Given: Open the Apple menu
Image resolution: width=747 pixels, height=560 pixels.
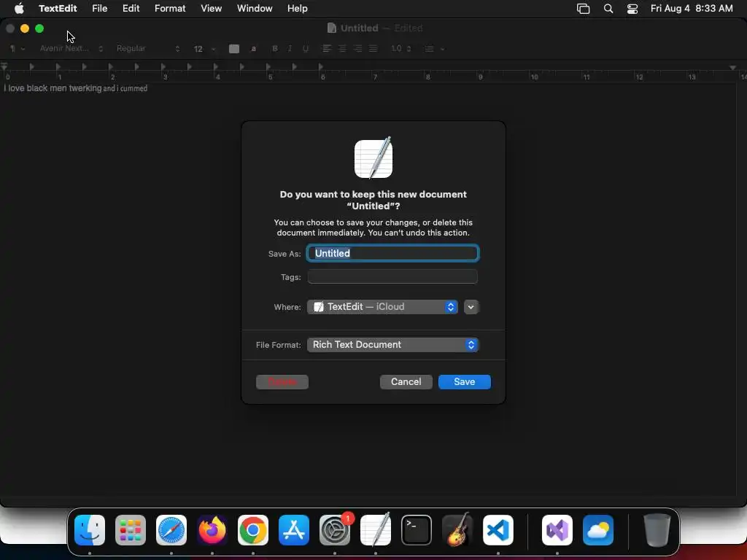Looking at the screenshot, I should tap(19, 9).
